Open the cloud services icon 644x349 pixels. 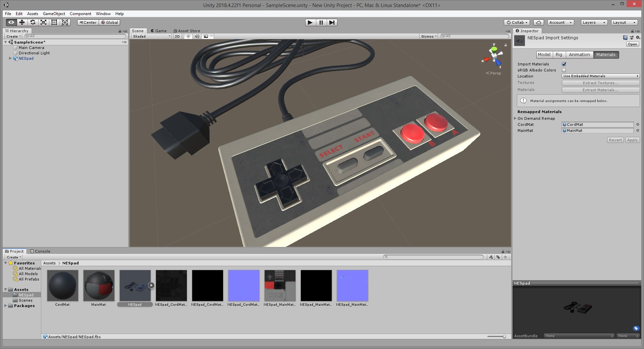point(538,22)
